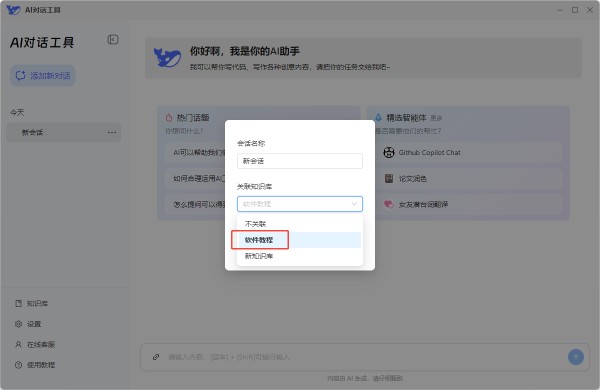Open the 新会话 three-dot options menu
The width and height of the screenshot is (600, 390).
(x=112, y=132)
